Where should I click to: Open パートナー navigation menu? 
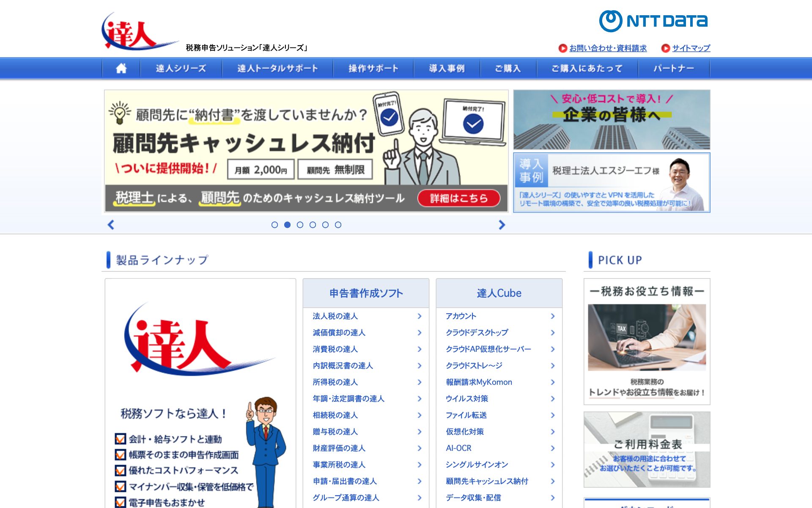(x=674, y=68)
